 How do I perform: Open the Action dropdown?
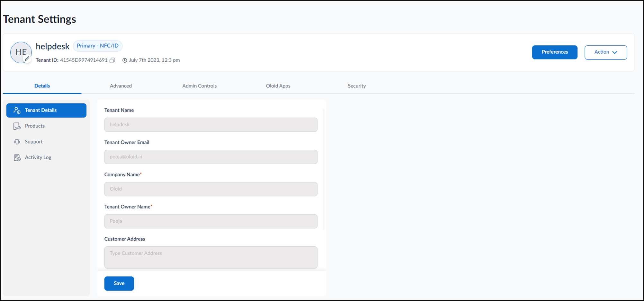(606, 52)
